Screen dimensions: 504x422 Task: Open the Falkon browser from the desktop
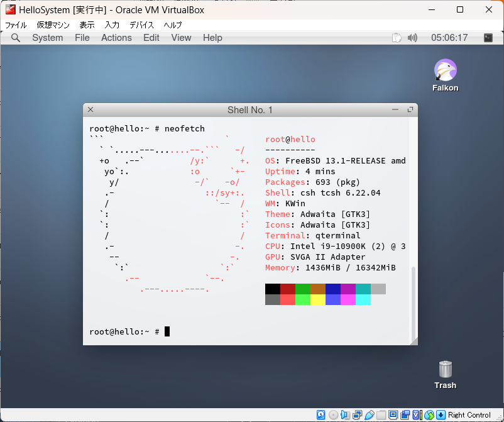(x=445, y=69)
